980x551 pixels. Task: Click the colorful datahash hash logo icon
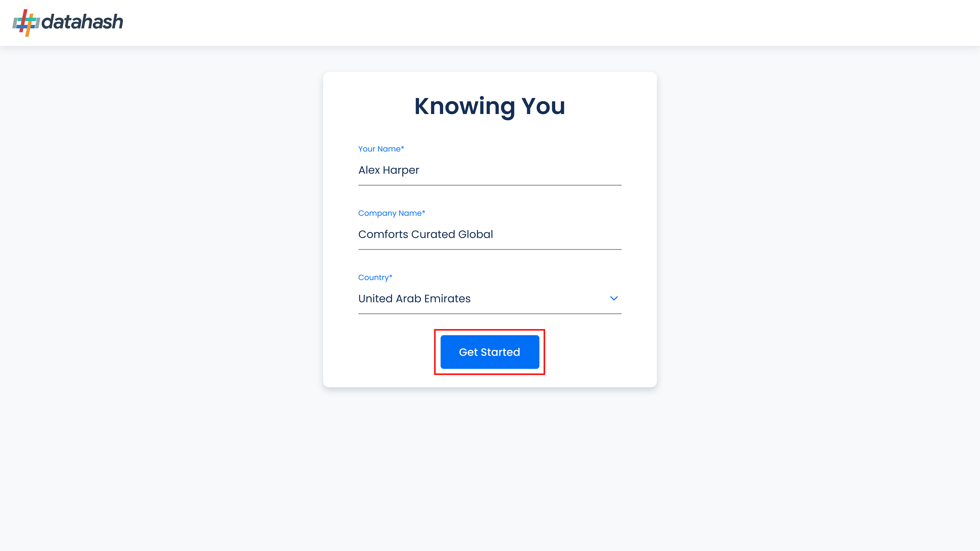[26, 23]
